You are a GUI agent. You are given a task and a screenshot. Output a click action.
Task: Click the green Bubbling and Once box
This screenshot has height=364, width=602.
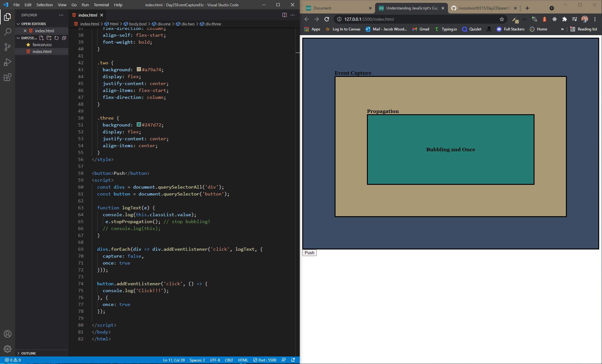click(x=450, y=149)
